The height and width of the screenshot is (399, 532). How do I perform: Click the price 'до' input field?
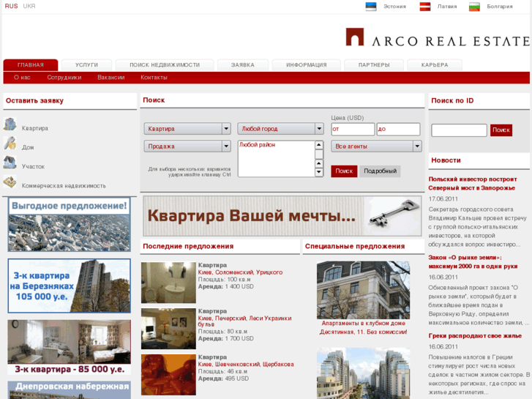(x=398, y=129)
